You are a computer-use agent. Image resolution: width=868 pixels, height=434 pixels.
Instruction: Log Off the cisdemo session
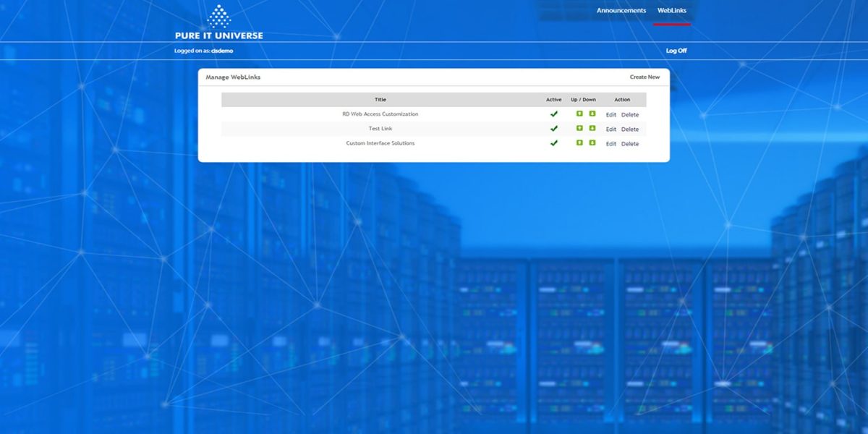tap(676, 50)
